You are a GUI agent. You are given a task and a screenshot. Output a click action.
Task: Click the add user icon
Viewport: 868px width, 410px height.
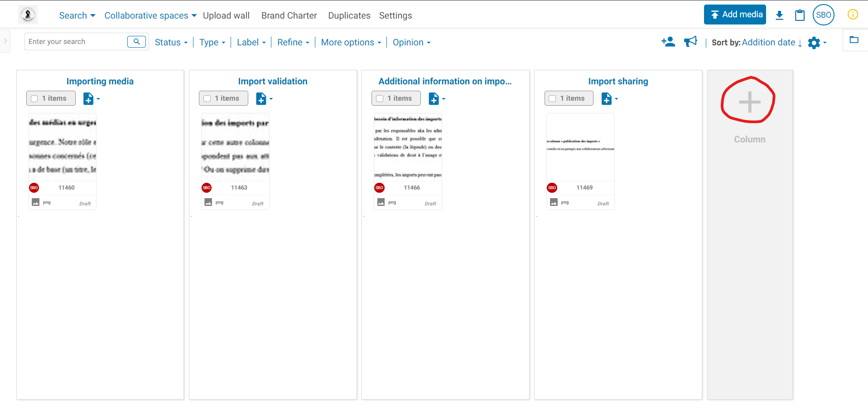click(x=668, y=42)
